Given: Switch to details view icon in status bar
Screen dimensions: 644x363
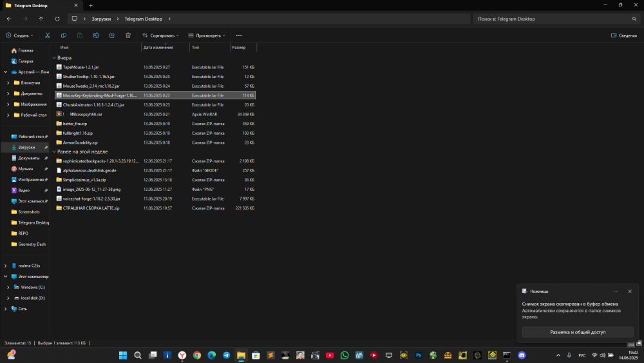Looking at the screenshot, I should pyautogui.click(x=631, y=344).
